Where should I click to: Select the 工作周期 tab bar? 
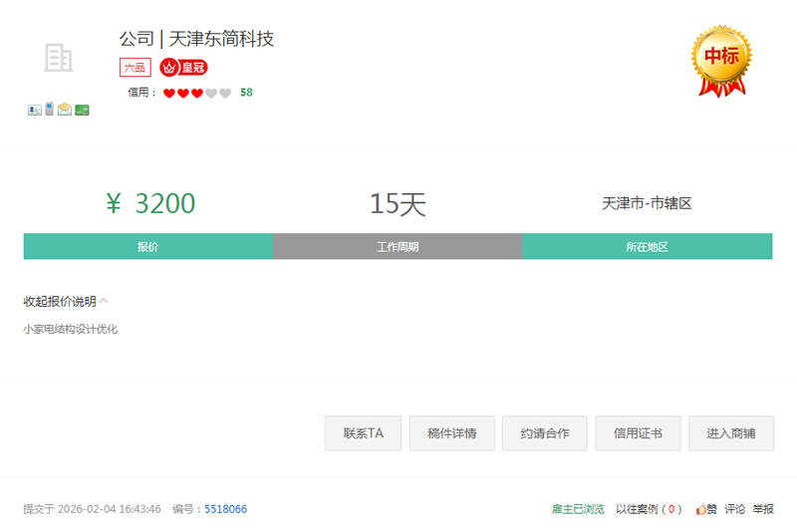click(398, 247)
